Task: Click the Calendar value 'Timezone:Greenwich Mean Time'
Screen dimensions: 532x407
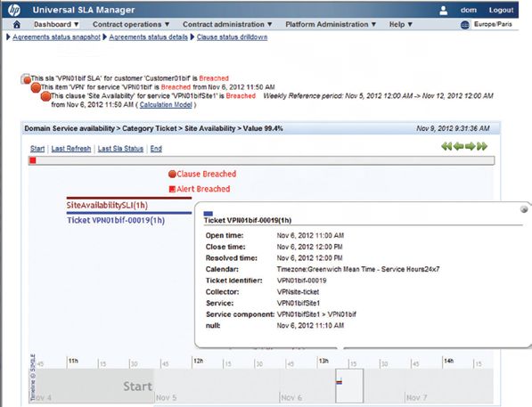Action: click(326, 269)
